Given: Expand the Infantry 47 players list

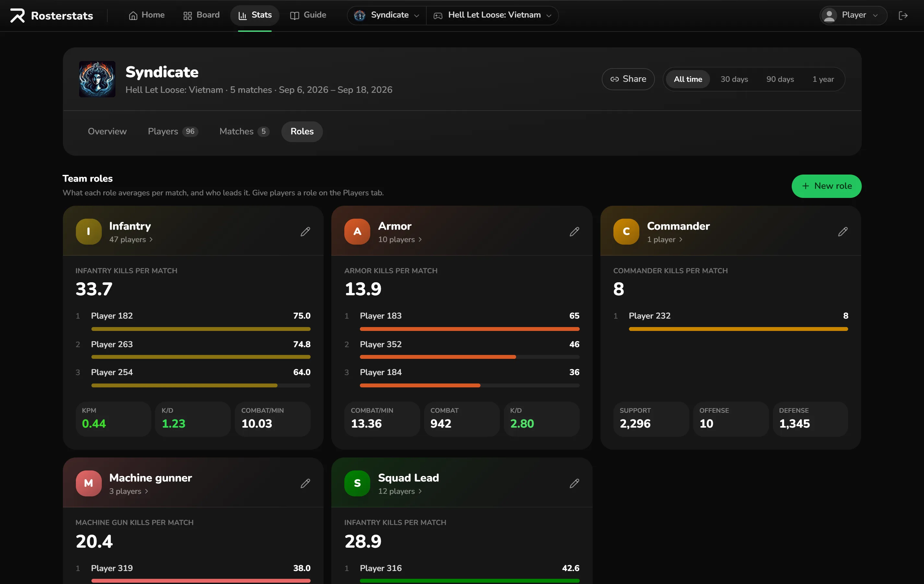Looking at the screenshot, I should point(131,239).
